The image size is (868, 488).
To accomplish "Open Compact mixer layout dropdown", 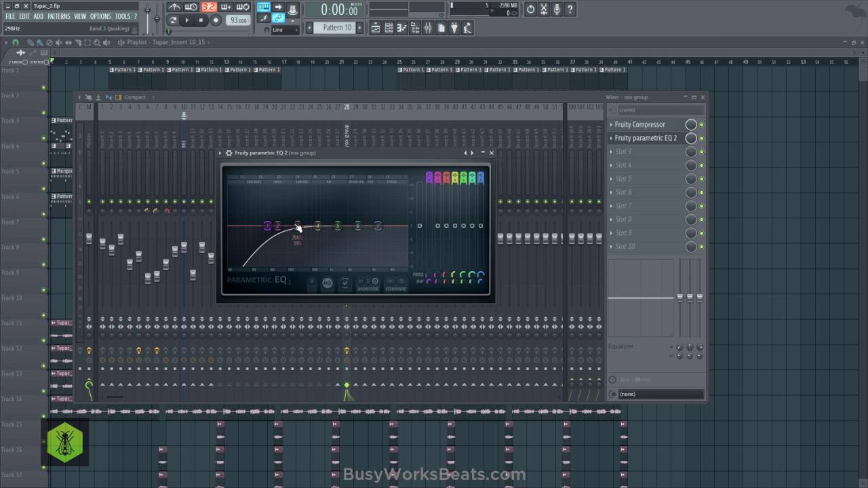I will [x=135, y=97].
